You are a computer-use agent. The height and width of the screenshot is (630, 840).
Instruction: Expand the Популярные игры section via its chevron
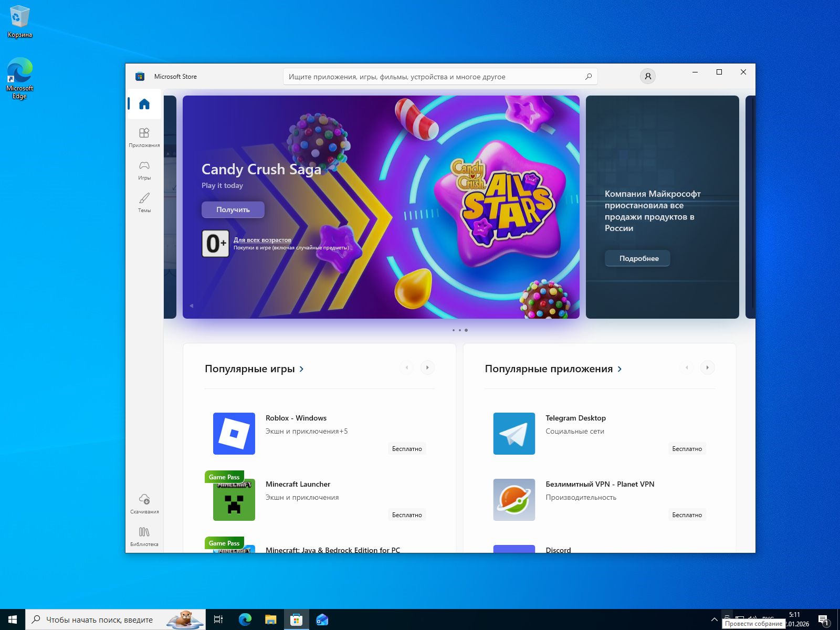point(301,369)
